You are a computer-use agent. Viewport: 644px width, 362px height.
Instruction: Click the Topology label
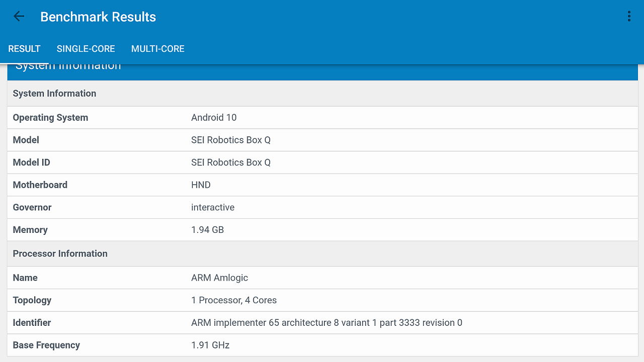tap(32, 300)
